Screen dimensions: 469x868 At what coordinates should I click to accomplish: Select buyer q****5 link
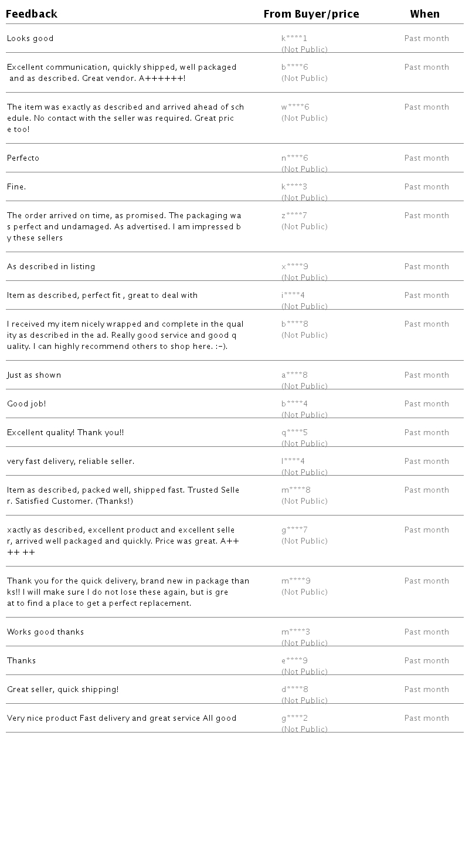point(295,433)
